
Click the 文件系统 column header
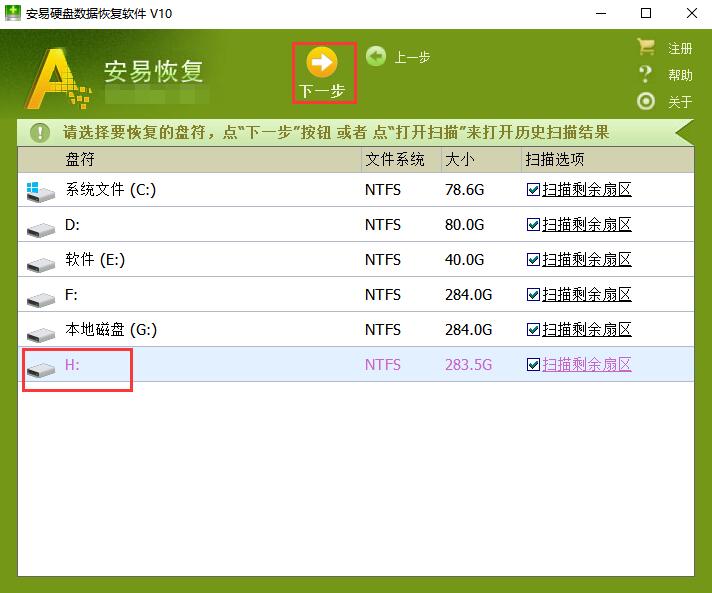click(x=395, y=160)
